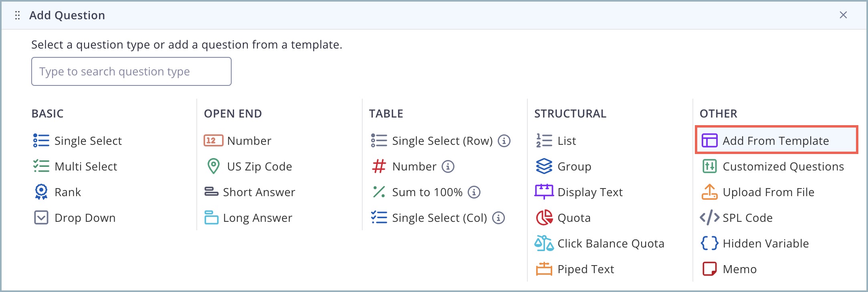The height and width of the screenshot is (292, 868).
Task: Click info icon beside Single Select (Col)
Action: 499,218
